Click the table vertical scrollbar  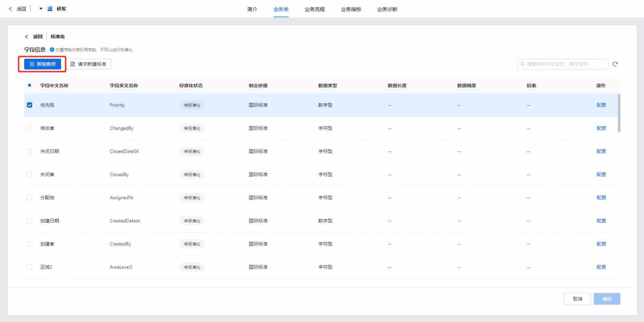[x=619, y=113]
